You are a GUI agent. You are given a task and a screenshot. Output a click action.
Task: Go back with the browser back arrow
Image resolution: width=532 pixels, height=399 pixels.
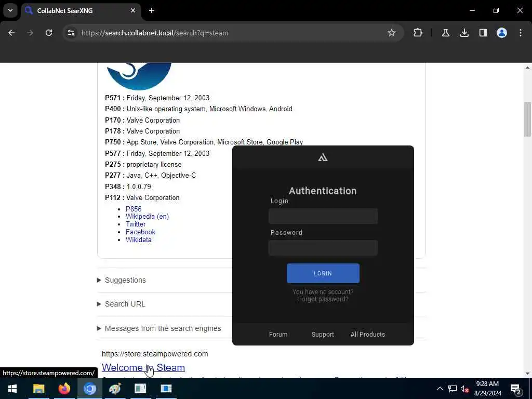(x=11, y=33)
